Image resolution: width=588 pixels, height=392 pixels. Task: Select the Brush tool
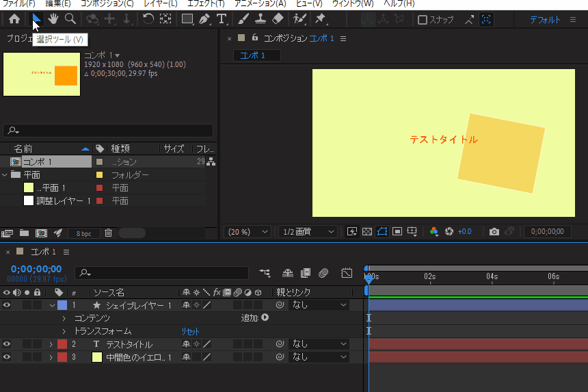pyautogui.click(x=243, y=18)
